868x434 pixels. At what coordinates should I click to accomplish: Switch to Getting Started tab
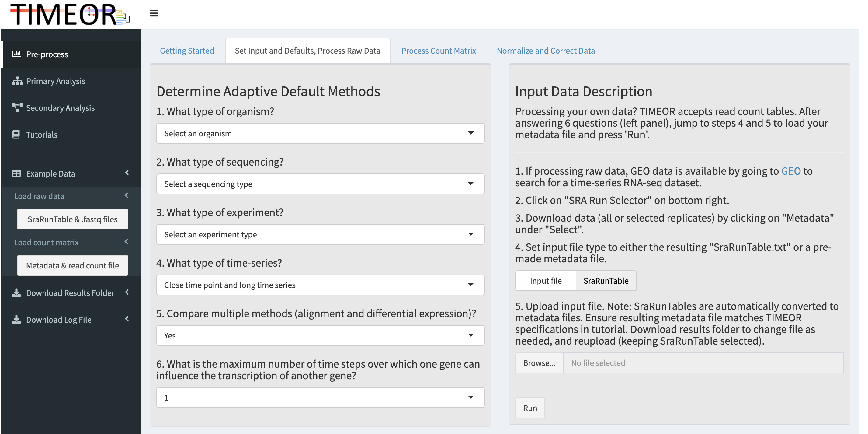click(186, 50)
